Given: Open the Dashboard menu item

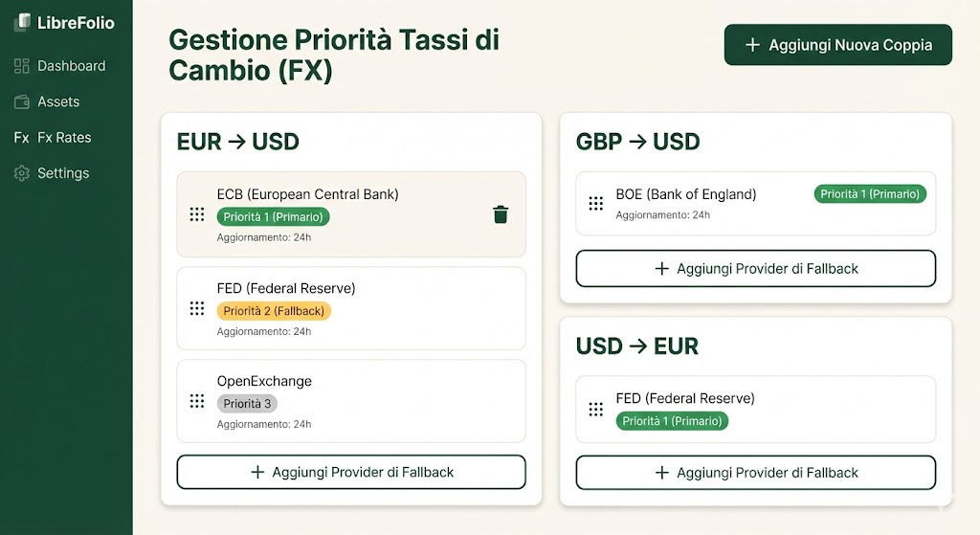Looking at the screenshot, I should (71, 66).
